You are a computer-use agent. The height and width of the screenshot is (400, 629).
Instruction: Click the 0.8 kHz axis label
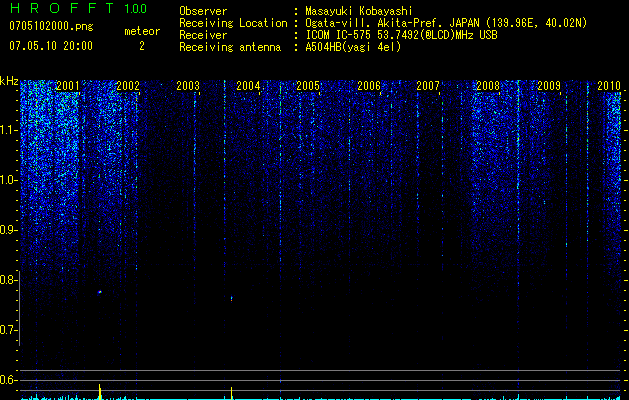[8, 280]
